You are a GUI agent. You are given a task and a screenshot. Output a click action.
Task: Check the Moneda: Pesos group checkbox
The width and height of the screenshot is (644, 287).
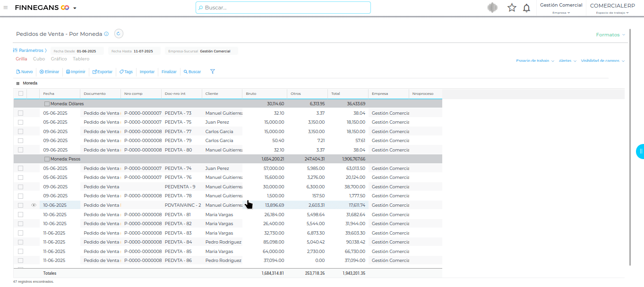tap(47, 159)
